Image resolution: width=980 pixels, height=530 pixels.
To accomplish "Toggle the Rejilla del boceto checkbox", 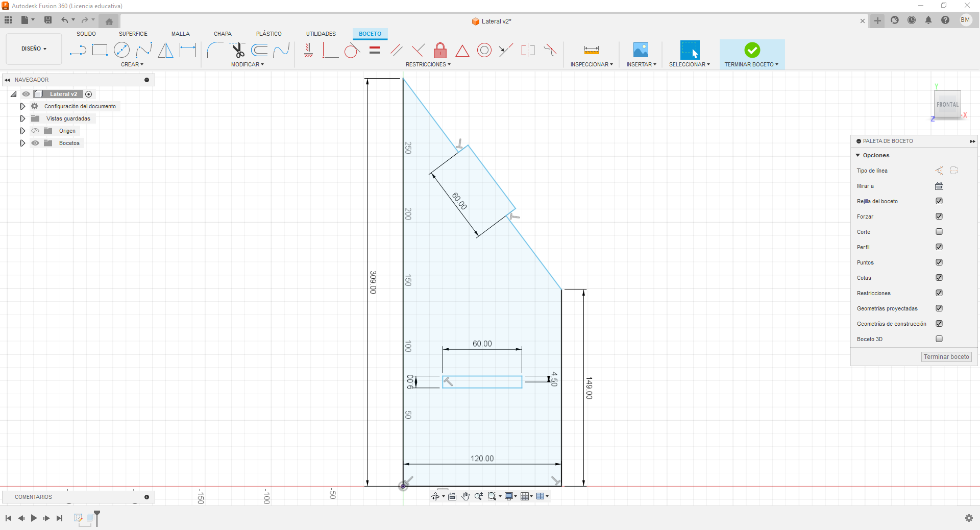I will (939, 201).
